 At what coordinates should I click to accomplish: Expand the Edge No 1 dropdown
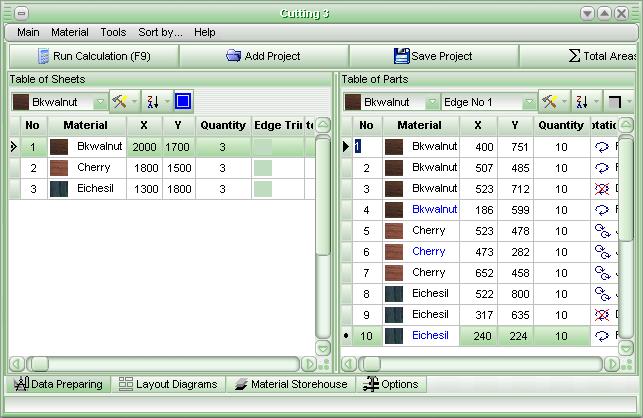pyautogui.click(x=529, y=102)
